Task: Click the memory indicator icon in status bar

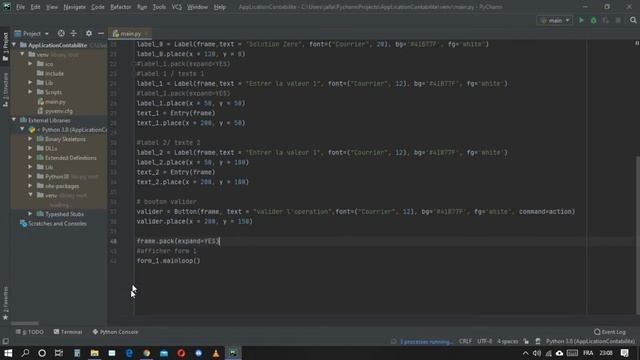Action: point(538,341)
